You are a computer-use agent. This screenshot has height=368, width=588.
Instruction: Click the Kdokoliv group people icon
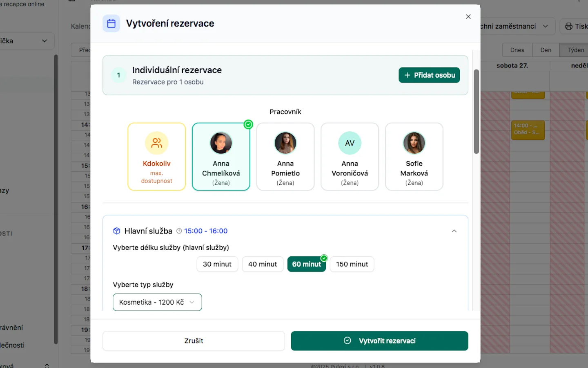tap(156, 143)
